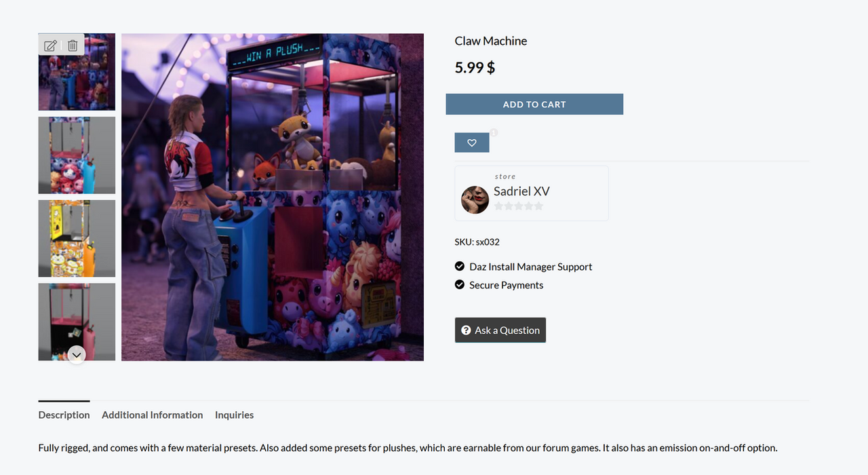The image size is (868, 475).
Task: Open the Inquiries tab
Action: click(x=235, y=415)
